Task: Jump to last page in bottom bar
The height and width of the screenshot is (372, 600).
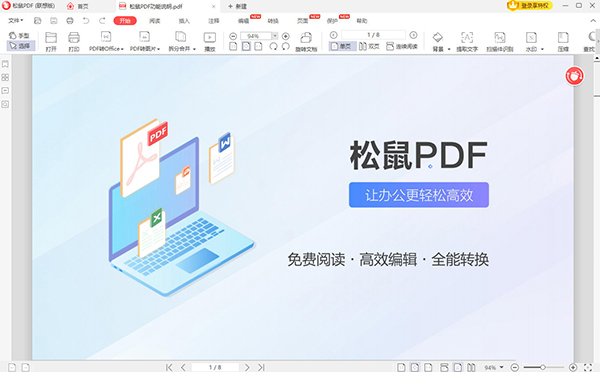Action: click(x=261, y=367)
